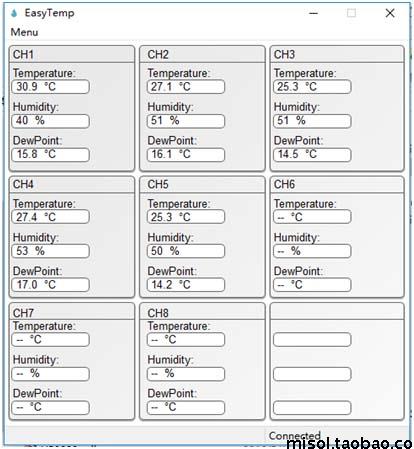Click the CH8 panel header
414x449 pixels.
click(202, 312)
